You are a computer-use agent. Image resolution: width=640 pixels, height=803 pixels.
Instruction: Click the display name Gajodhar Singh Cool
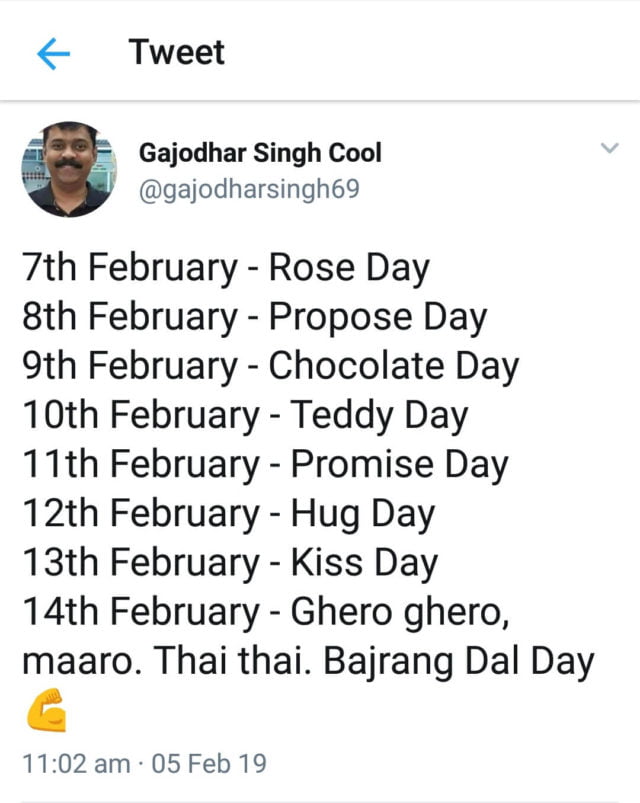coord(260,154)
